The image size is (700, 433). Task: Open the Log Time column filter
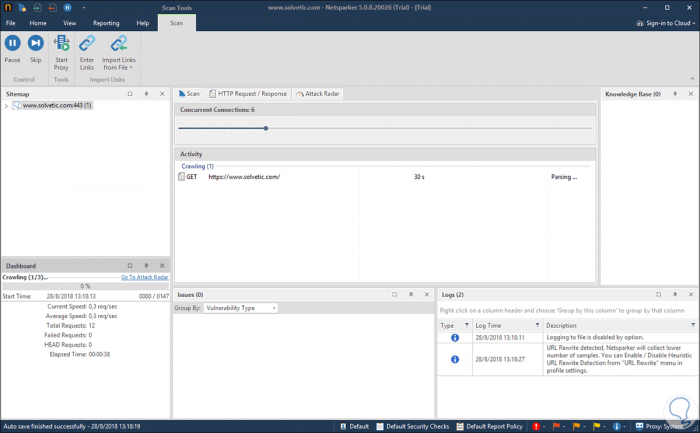pos(537,325)
